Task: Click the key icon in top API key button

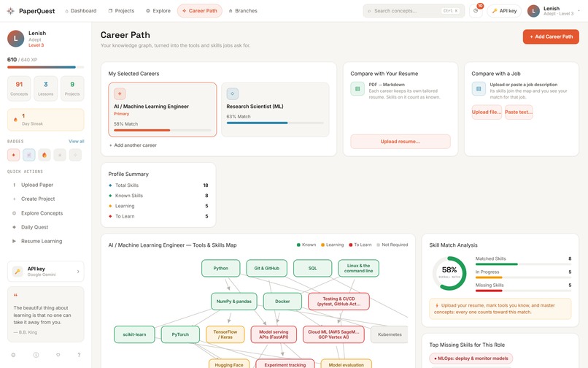Action: (495, 11)
